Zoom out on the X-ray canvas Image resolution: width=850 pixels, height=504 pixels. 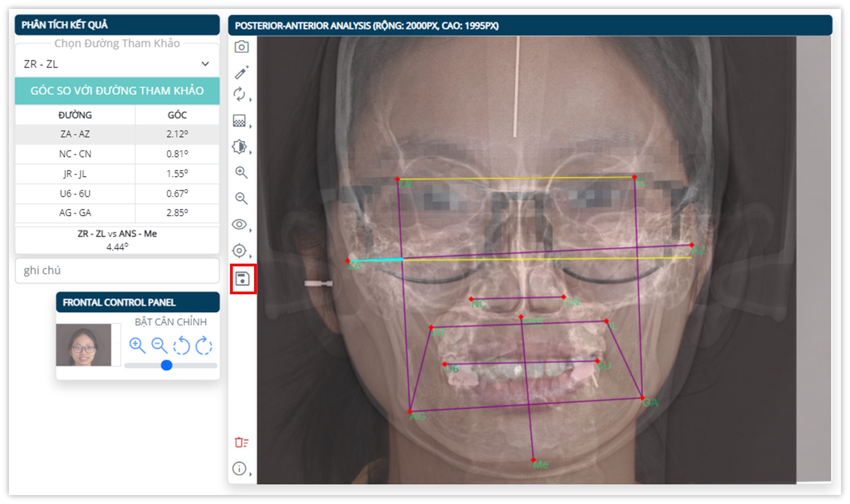click(x=241, y=198)
